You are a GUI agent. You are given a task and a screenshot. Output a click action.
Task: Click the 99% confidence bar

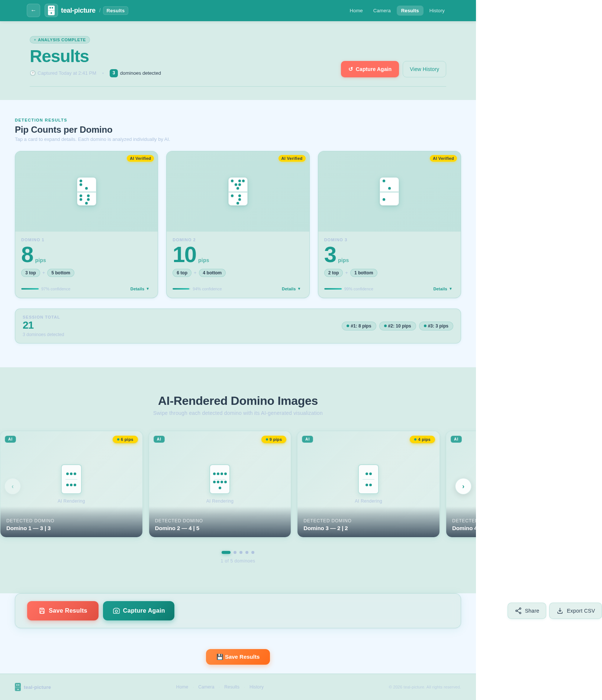(333, 289)
